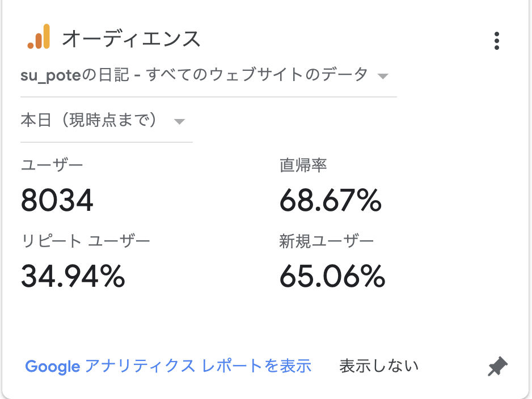Viewport: 532px width, 399px height.
Task: Click the Google Analytics bar chart logo
Action: [x=39, y=37]
